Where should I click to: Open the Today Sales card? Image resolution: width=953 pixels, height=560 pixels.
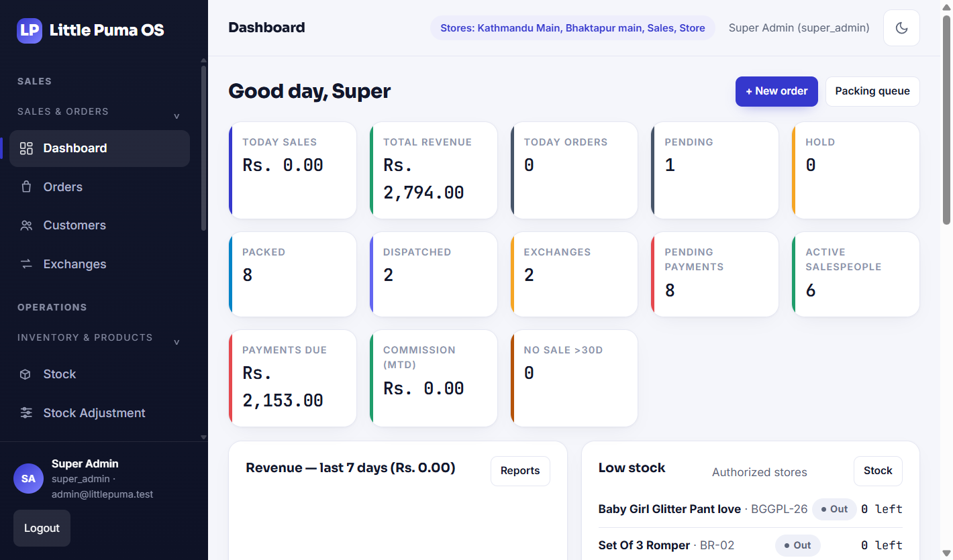point(293,170)
